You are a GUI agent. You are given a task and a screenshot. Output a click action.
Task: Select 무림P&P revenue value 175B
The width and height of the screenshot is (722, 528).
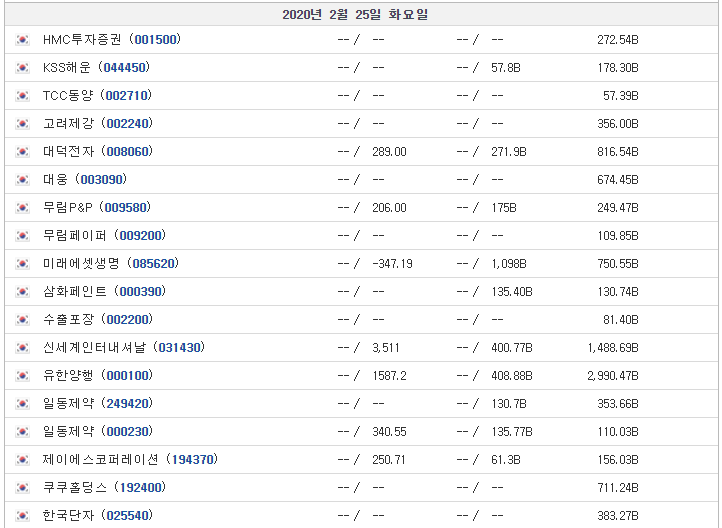[503, 208]
